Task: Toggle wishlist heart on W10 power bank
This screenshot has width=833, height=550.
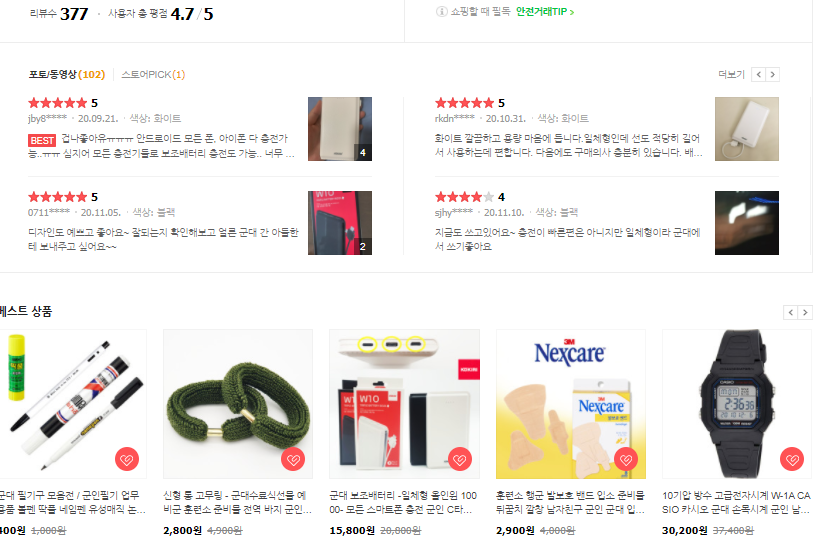Action: click(460, 459)
